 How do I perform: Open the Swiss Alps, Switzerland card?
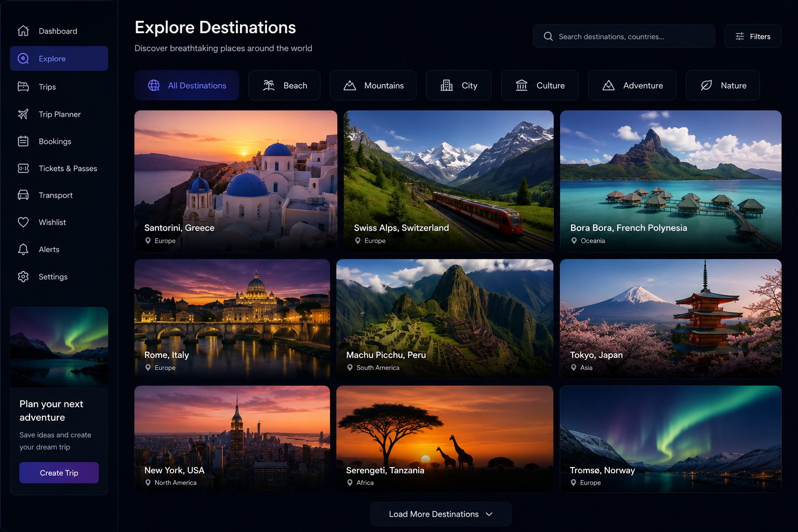tap(449, 181)
